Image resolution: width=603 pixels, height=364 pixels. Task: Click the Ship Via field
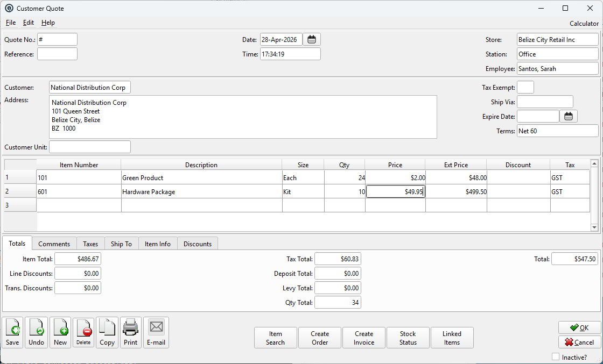[x=545, y=102]
